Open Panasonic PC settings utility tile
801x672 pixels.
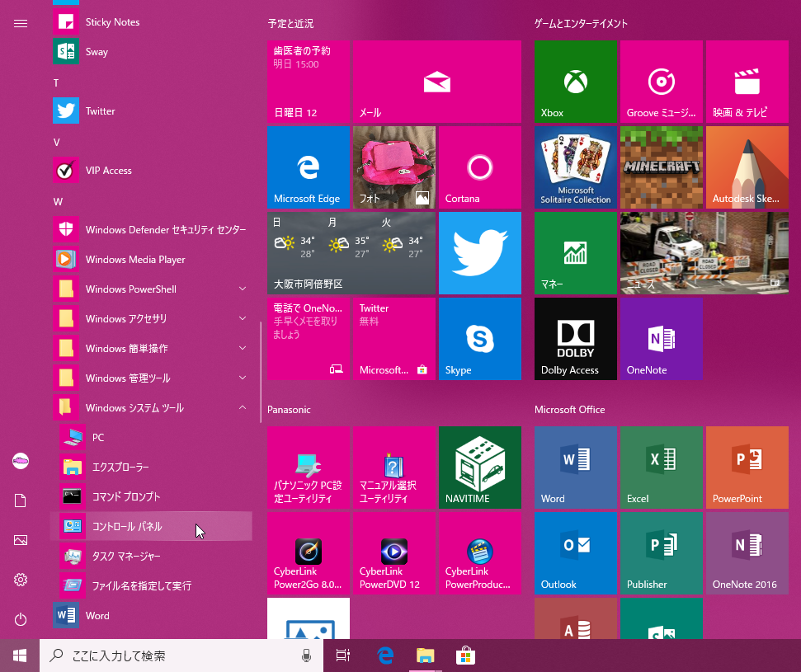click(308, 468)
